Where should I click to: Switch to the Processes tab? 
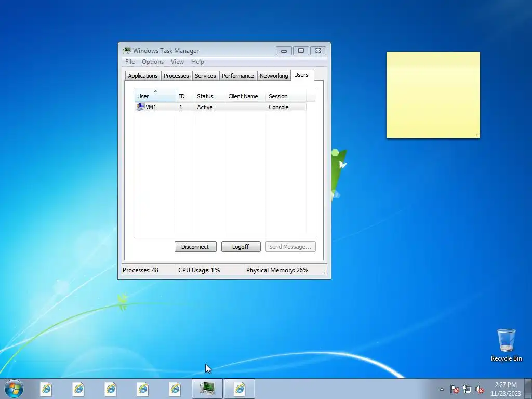(x=176, y=76)
